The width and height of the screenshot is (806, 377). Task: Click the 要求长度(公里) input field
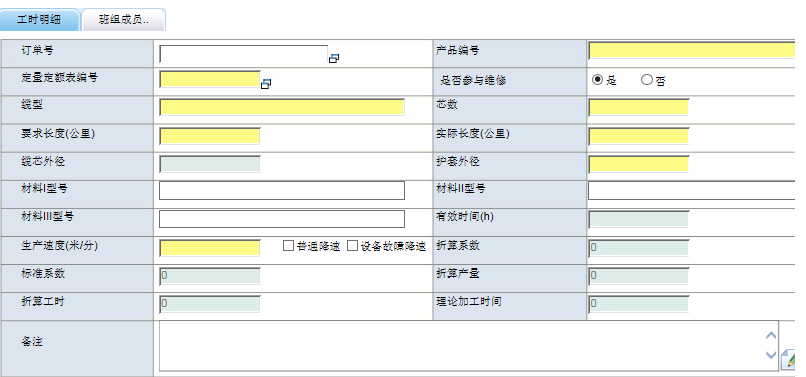(x=210, y=136)
